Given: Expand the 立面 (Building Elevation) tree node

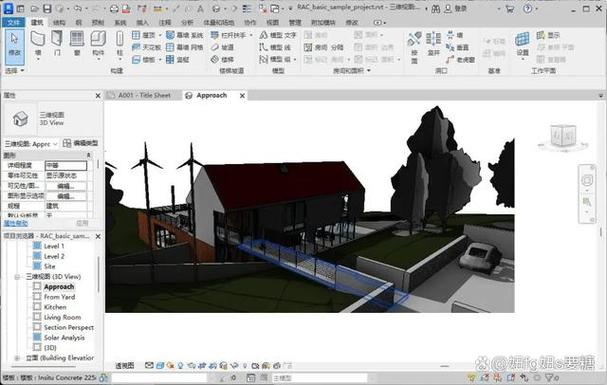Looking at the screenshot, I should pyautogui.click(x=17, y=358).
